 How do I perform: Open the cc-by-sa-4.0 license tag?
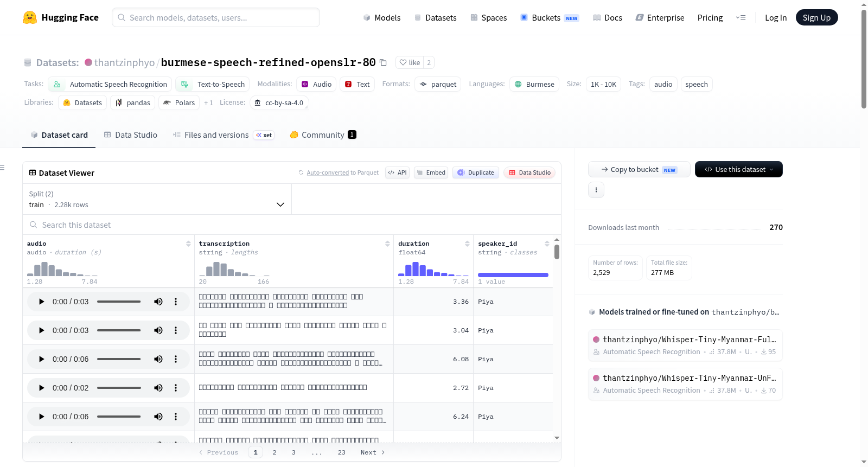(x=279, y=103)
